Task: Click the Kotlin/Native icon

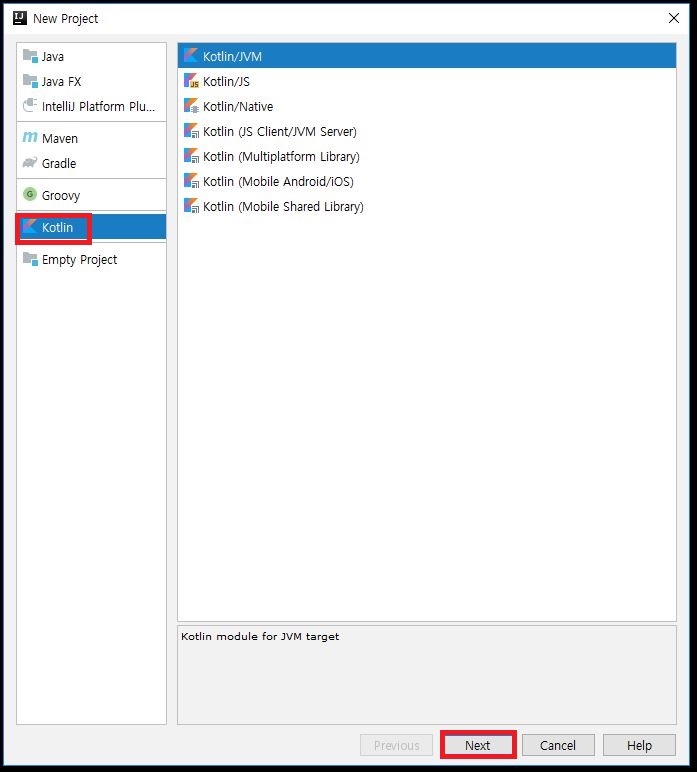Action: pyautogui.click(x=191, y=106)
